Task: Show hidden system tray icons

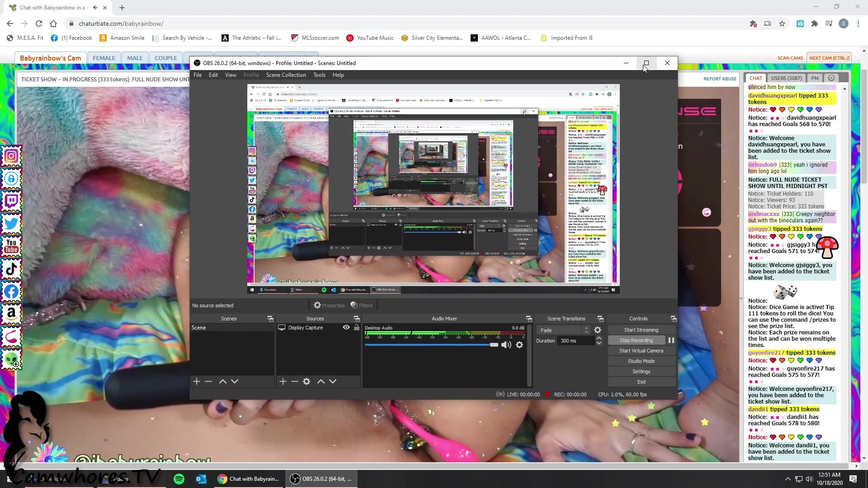Action: pyautogui.click(x=788, y=479)
